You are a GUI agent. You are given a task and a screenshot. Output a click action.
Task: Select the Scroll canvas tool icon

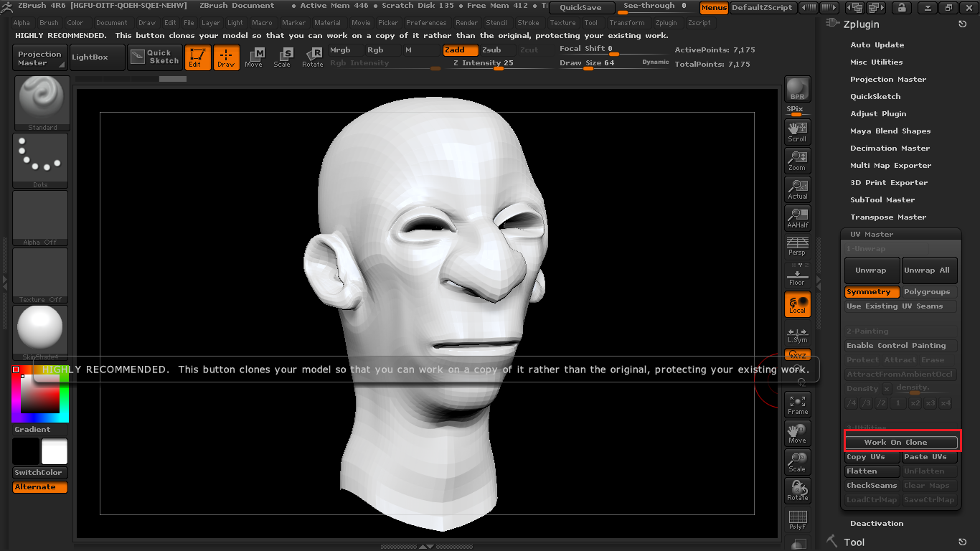797,132
